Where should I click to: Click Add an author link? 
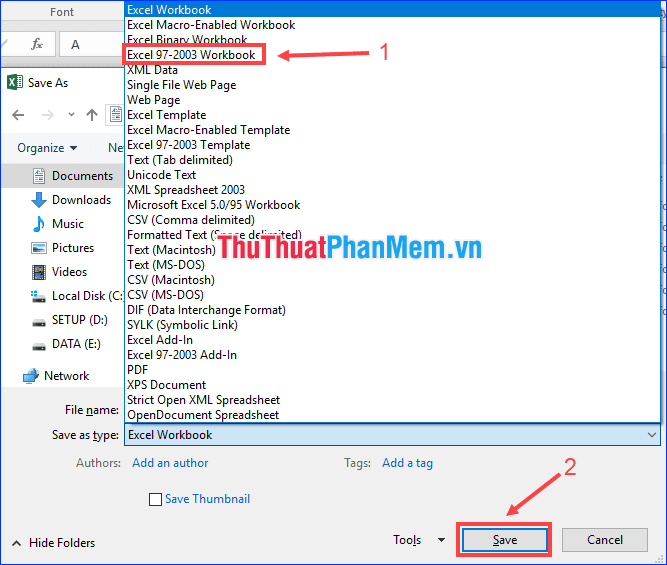170,463
